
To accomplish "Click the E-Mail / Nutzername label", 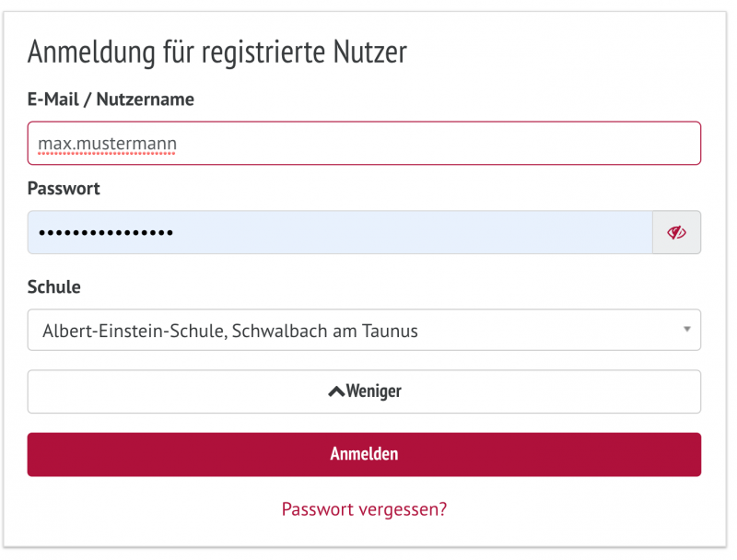I will click(111, 99).
